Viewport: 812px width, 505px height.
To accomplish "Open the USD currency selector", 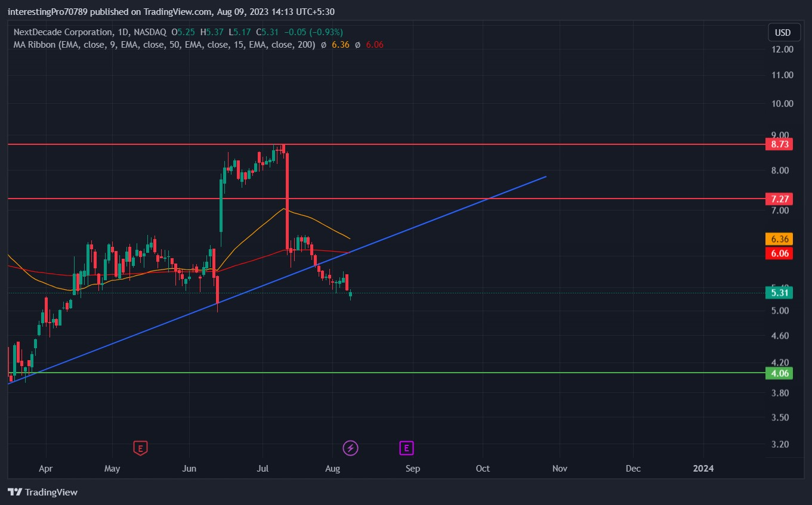I will pyautogui.click(x=783, y=32).
